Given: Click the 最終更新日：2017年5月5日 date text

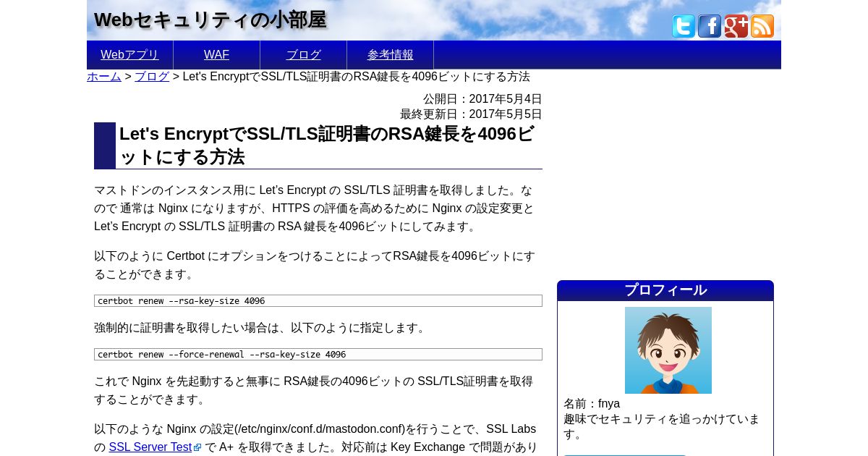Looking at the screenshot, I should 471,114.
